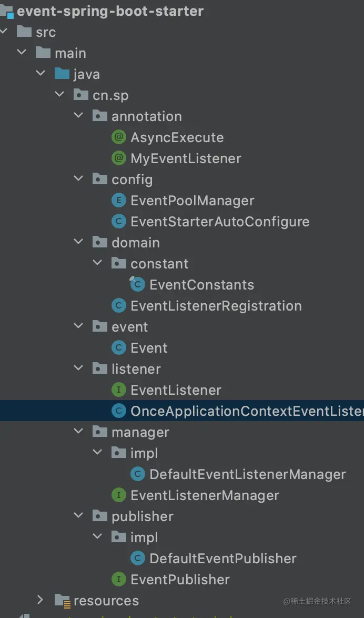Click the listener package folder icon
364x618 pixels.
99,369
